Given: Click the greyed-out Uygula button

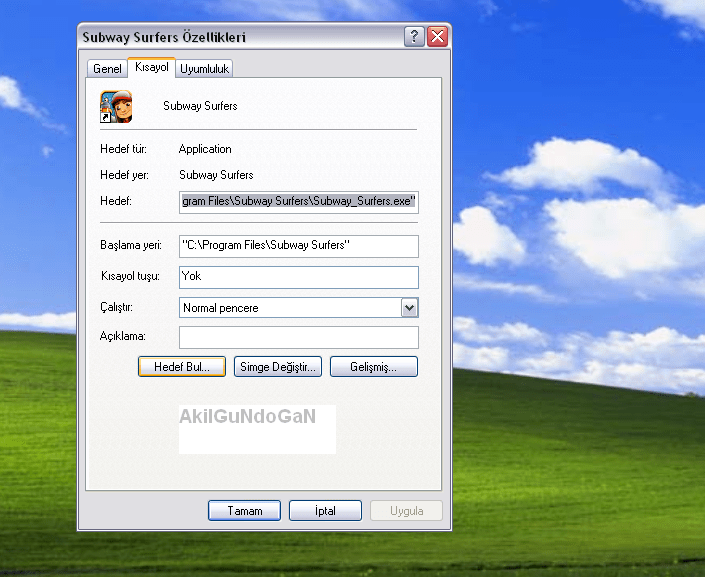Looking at the screenshot, I should coord(406,511).
